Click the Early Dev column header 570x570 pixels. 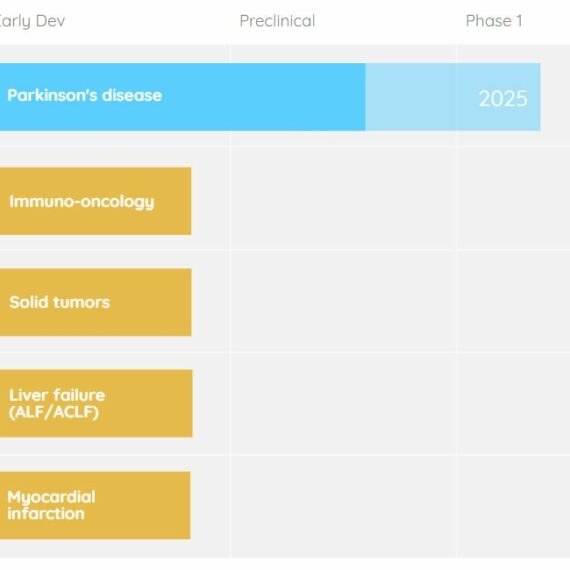(x=32, y=21)
